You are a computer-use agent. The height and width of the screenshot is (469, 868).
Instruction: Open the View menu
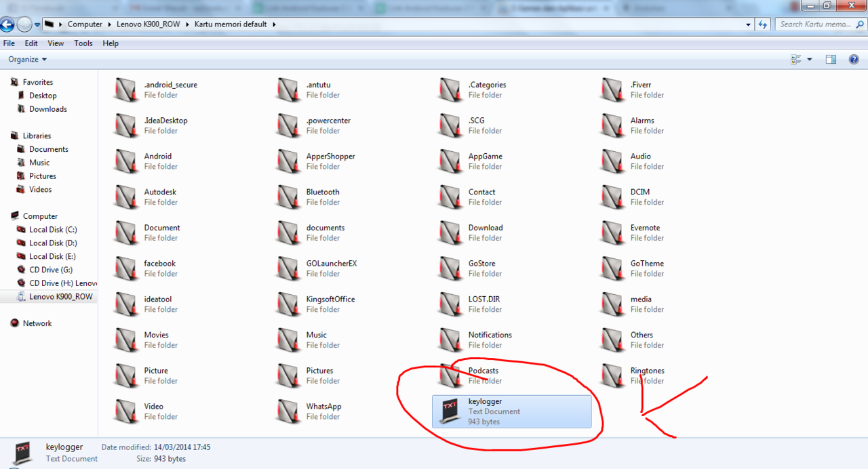point(56,43)
